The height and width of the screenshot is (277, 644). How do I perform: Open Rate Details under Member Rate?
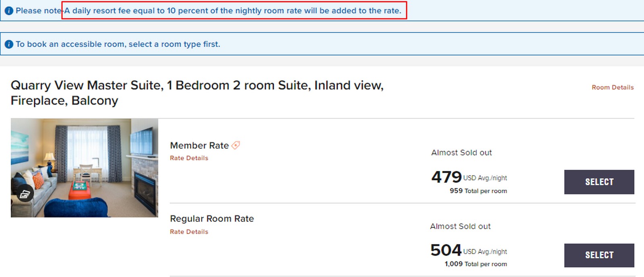(189, 158)
